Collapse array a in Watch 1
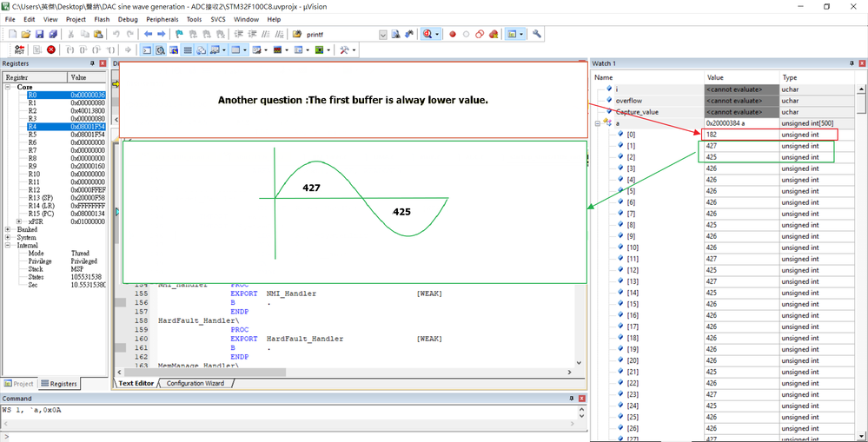868x442 pixels. click(x=598, y=123)
